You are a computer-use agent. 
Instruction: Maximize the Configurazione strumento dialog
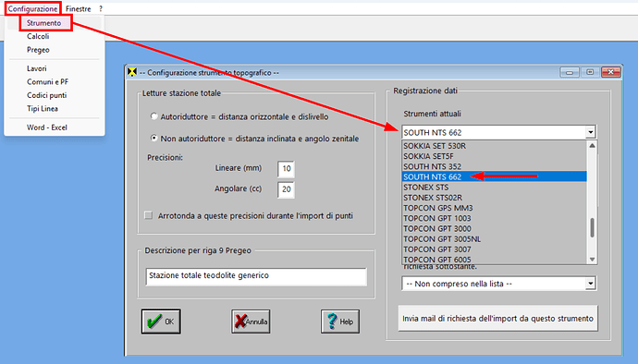590,72
